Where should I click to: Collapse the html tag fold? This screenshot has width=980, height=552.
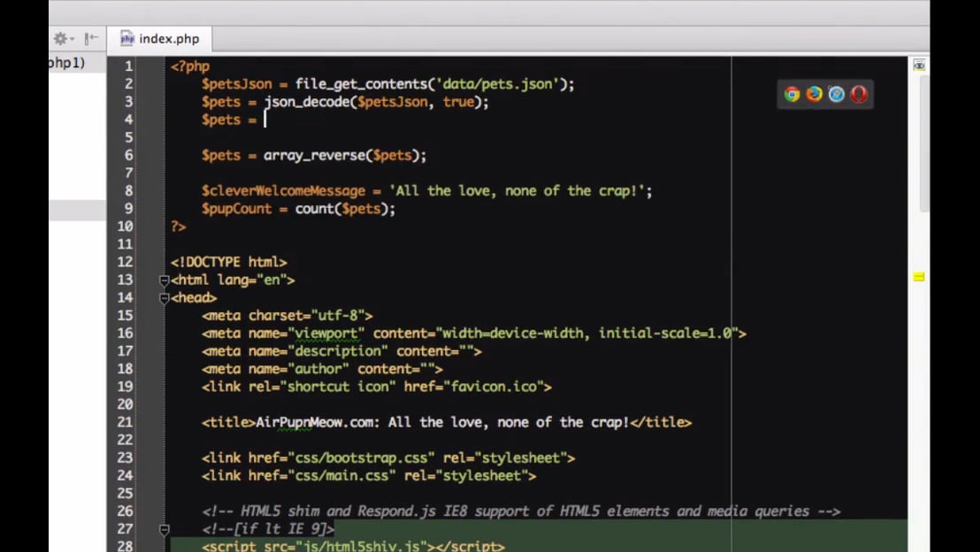(x=165, y=280)
